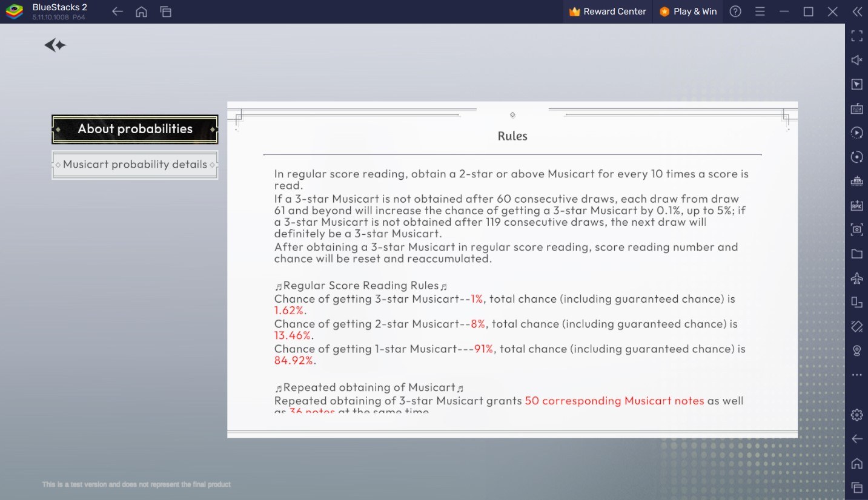This screenshot has height=500, width=868.
Task: Click the Regular Score Reading Rules heading
Action: pyautogui.click(x=361, y=286)
